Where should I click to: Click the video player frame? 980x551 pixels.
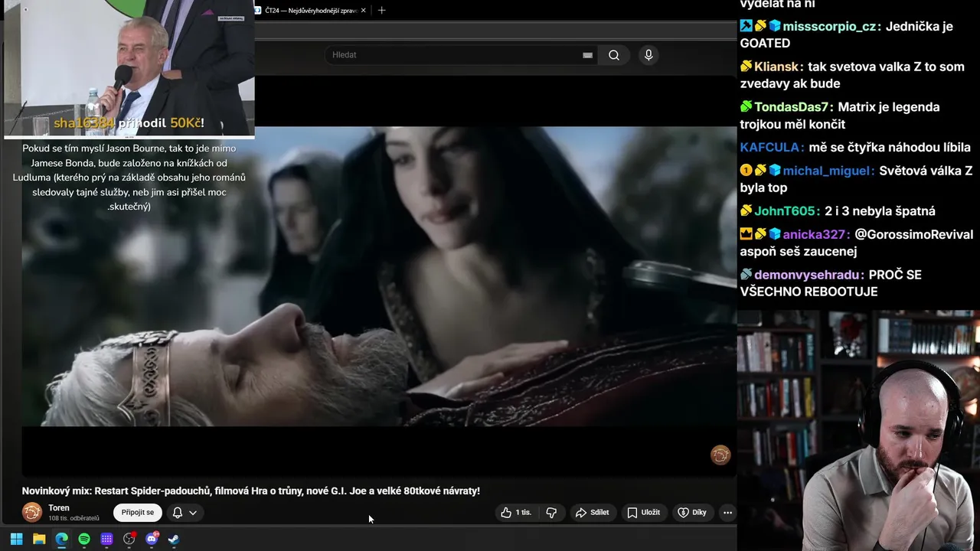pyautogui.click(x=379, y=276)
